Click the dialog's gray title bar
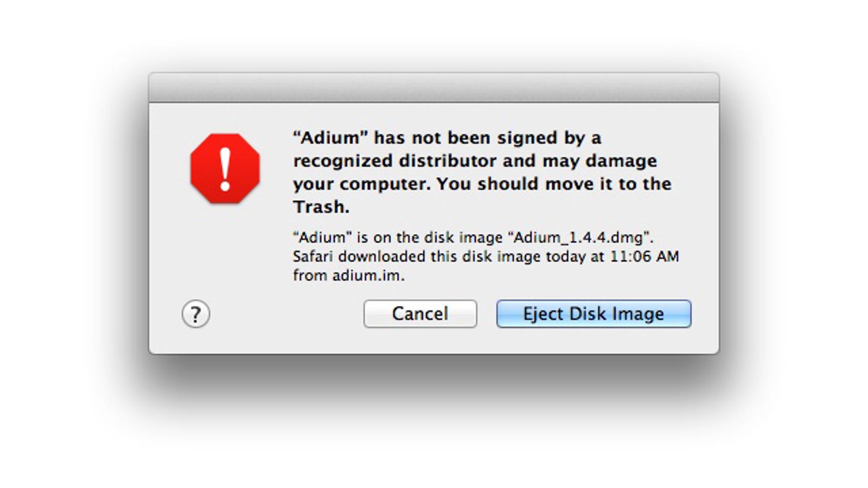Viewport: 868px width, 488px height. pyautogui.click(x=434, y=87)
